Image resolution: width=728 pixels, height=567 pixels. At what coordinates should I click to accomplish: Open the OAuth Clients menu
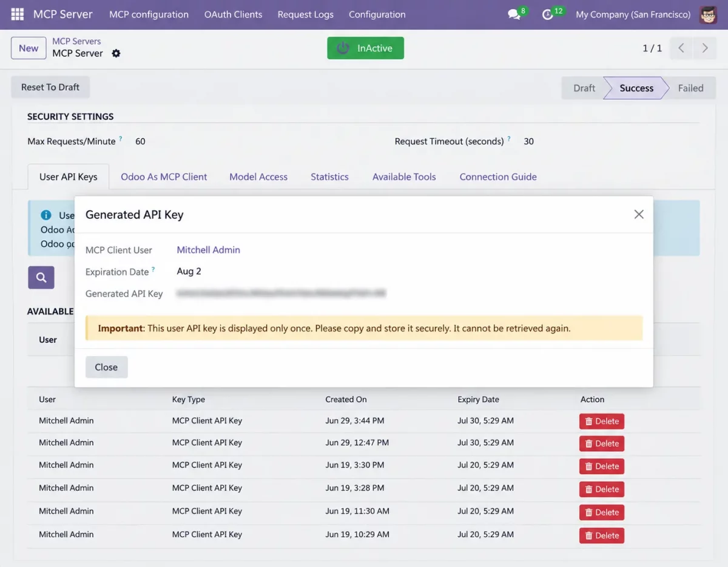tap(233, 15)
